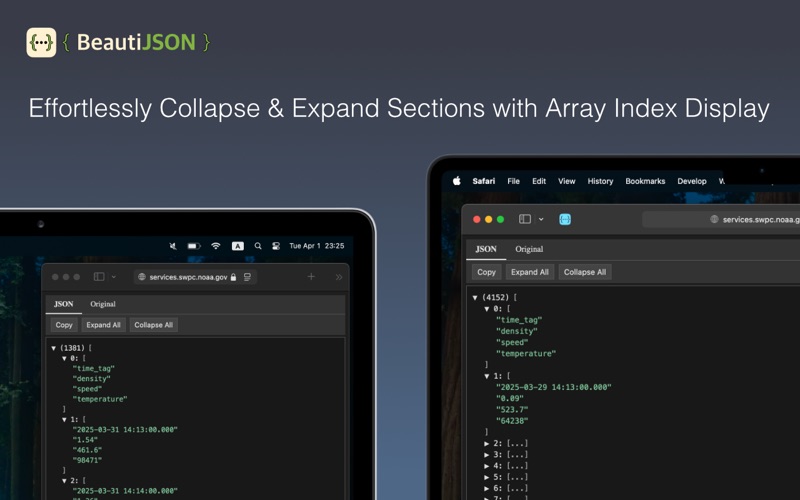The image size is (800, 500).
Task: Switch to Original tab in right window
Action: (529, 249)
